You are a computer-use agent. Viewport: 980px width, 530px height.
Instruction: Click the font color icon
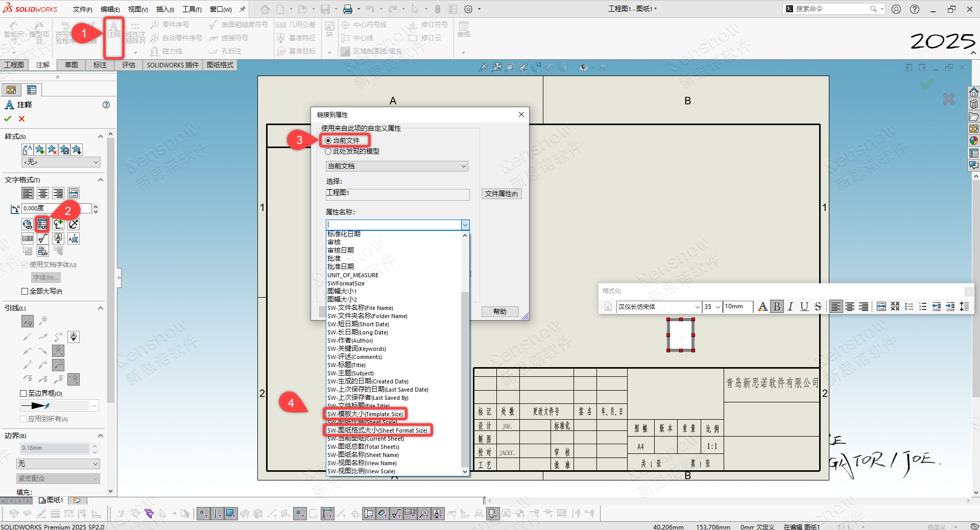(x=762, y=306)
